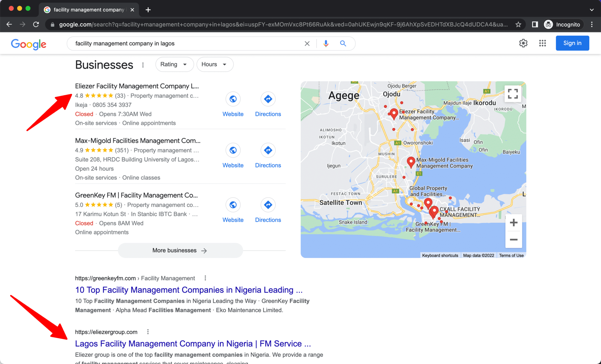Get Directions to GreenKey FM
This screenshot has height=364, width=601.
click(x=268, y=205)
